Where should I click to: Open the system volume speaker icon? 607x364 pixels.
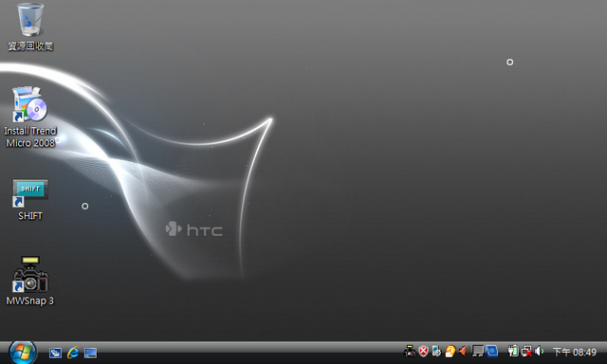pyautogui.click(x=540, y=352)
